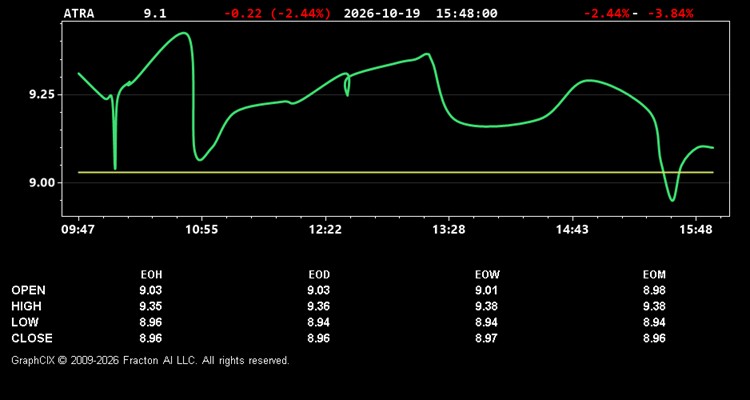Select the EOD LOW value 8.94
The image size is (750, 400).
319,322
